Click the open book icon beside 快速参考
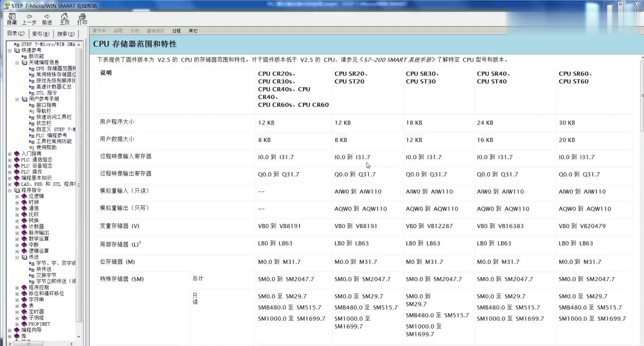 point(17,50)
